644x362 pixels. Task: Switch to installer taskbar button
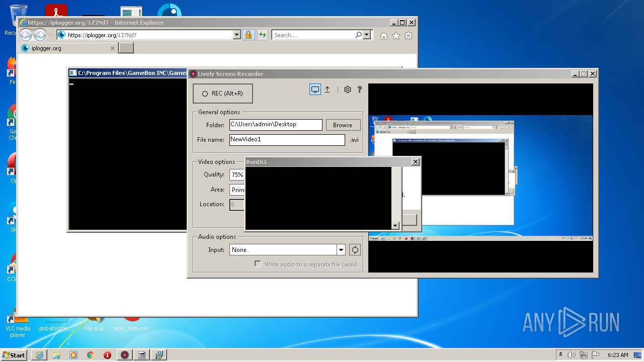[159, 355]
